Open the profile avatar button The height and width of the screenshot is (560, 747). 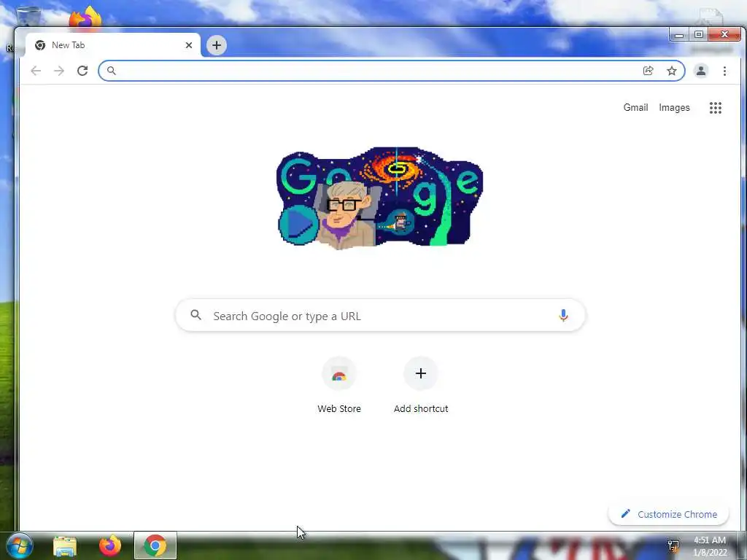(x=701, y=71)
